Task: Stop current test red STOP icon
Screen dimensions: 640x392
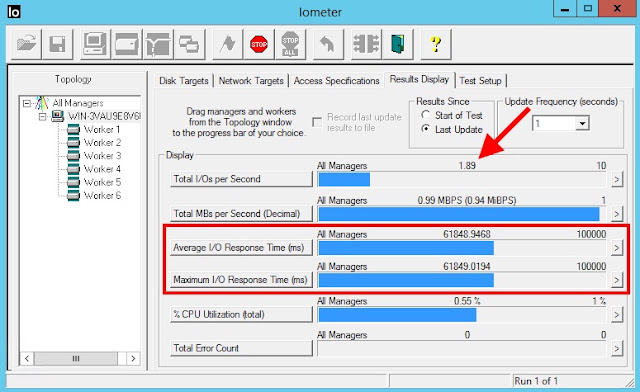Action: click(259, 44)
